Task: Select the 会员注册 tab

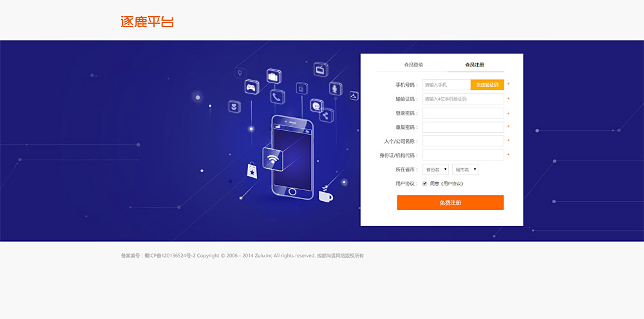Action: click(x=475, y=64)
